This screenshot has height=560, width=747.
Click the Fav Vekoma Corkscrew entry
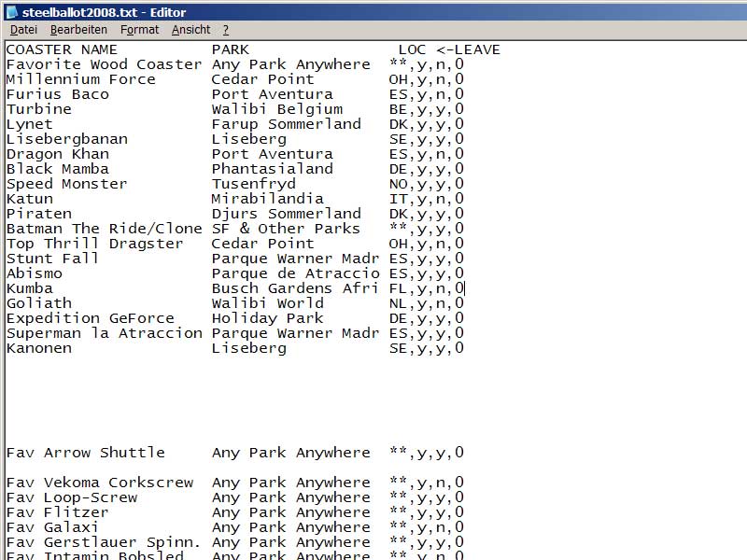(99, 483)
